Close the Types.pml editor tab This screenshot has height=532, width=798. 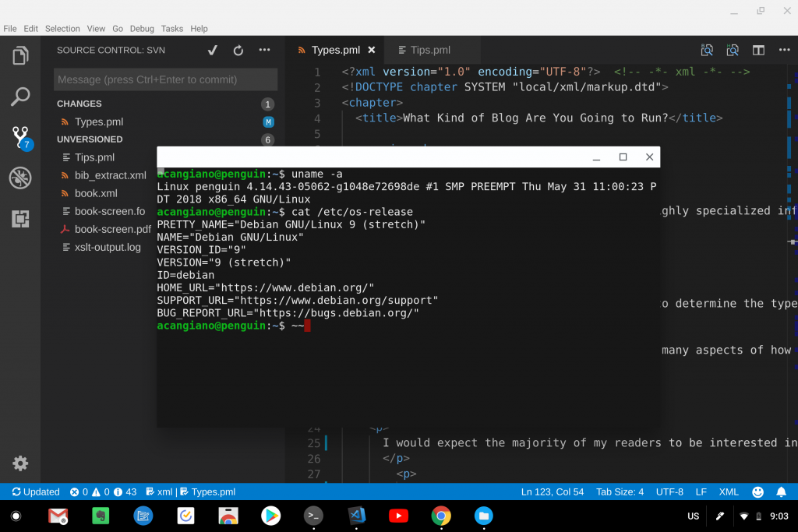coord(372,50)
